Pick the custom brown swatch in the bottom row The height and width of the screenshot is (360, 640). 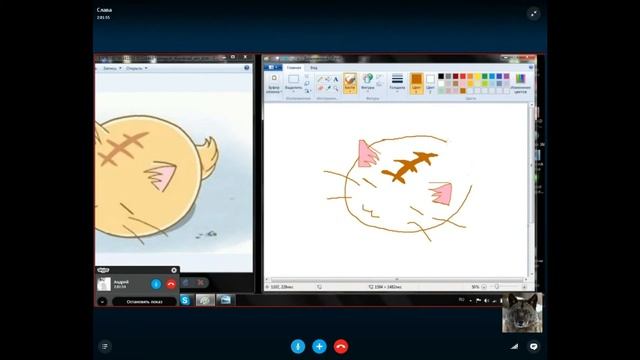tap(462, 91)
